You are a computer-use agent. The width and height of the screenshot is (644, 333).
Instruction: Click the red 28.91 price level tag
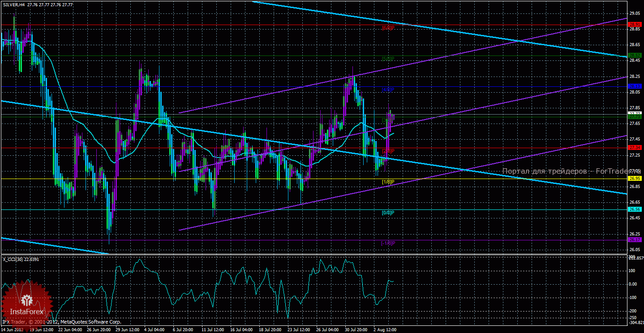click(x=635, y=25)
